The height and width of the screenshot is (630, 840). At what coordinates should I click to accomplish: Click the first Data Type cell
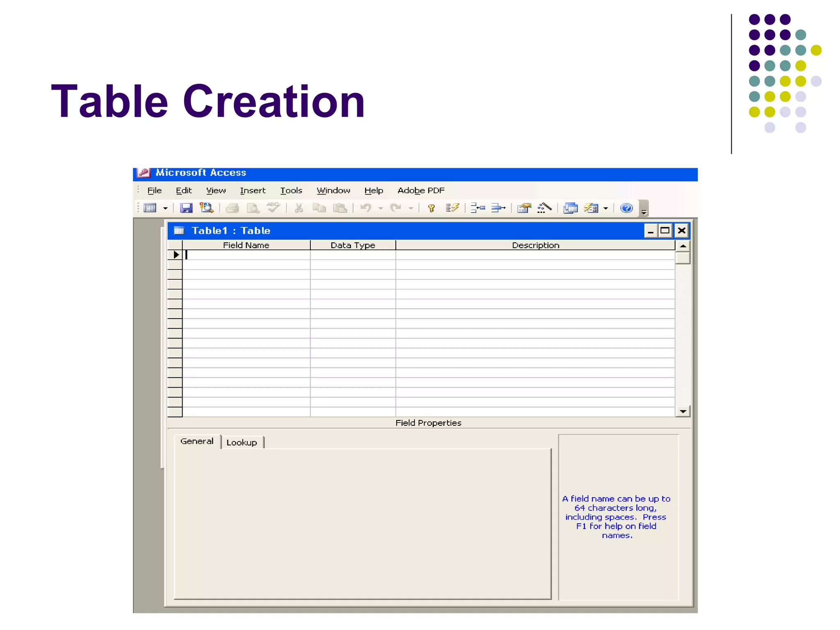click(x=353, y=255)
